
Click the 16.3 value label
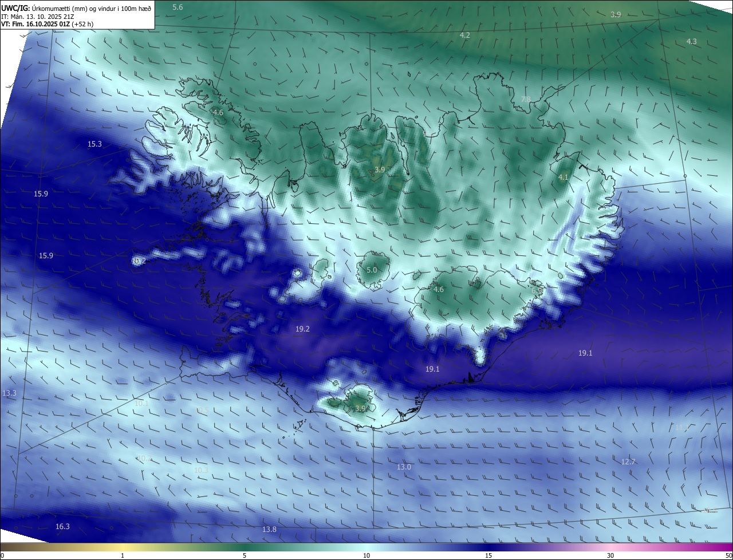62,527
